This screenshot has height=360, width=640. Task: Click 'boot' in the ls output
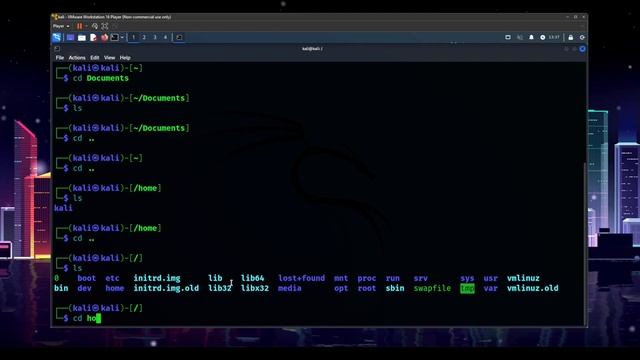tap(87, 278)
